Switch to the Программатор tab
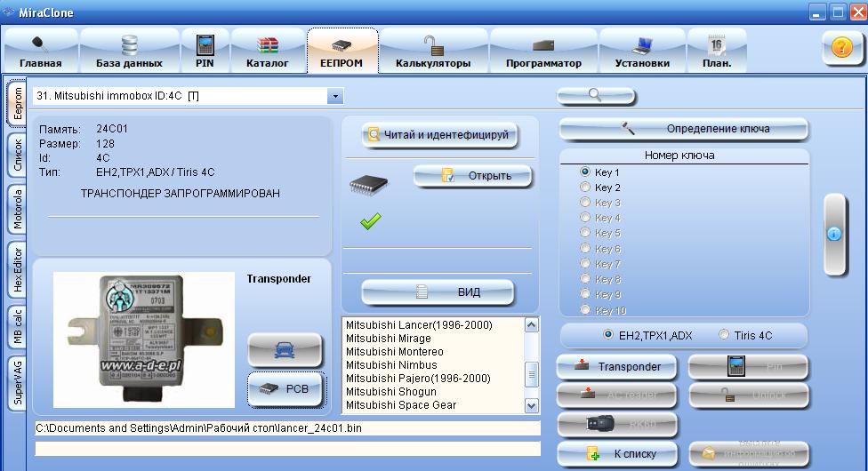 pyautogui.click(x=543, y=51)
